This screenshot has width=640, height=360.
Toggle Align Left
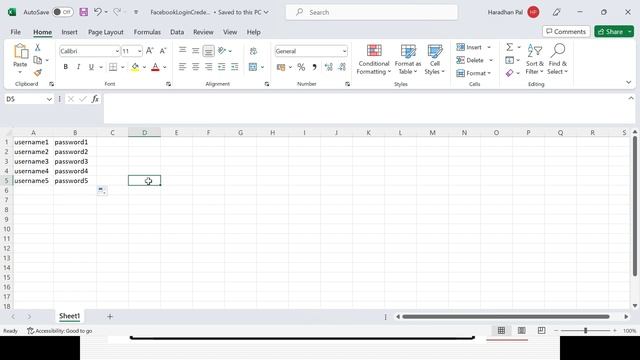point(182,67)
